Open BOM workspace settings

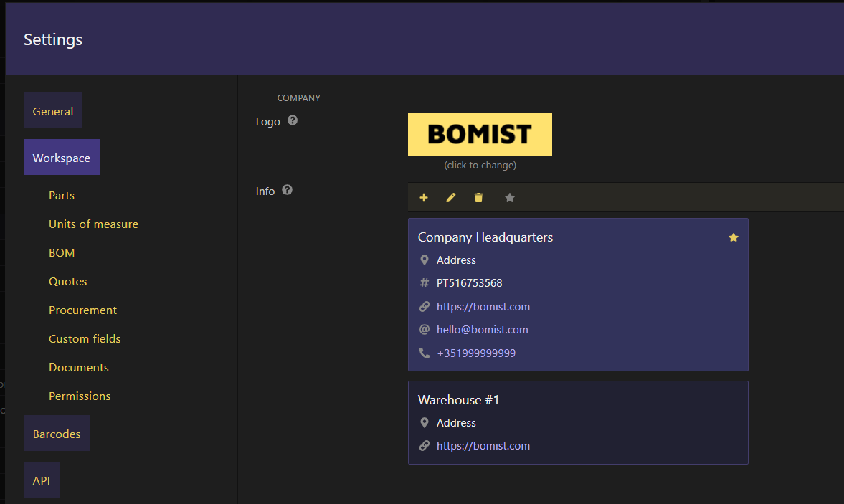click(62, 253)
